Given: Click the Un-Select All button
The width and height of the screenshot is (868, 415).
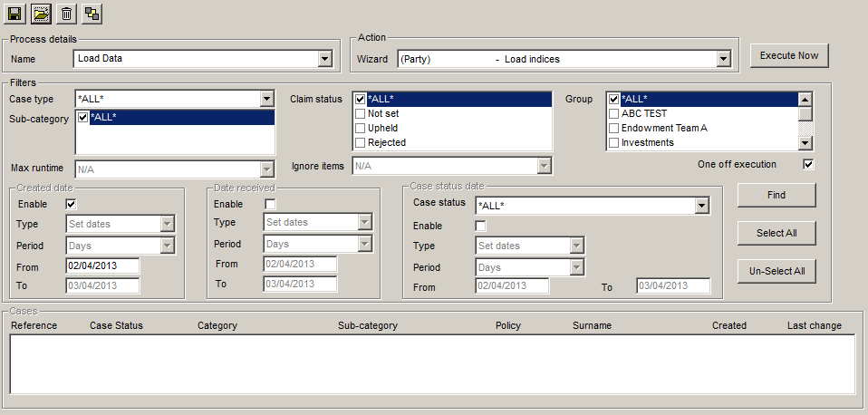Looking at the screenshot, I should click(776, 271).
